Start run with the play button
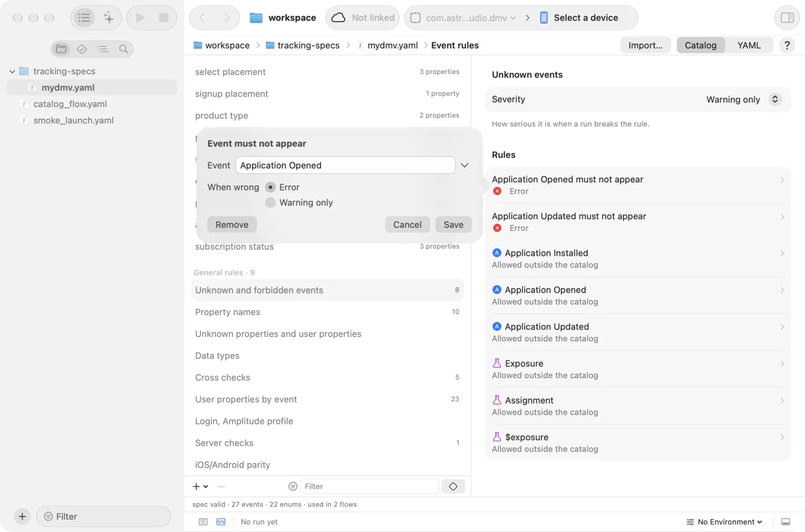805x532 pixels. pos(140,18)
